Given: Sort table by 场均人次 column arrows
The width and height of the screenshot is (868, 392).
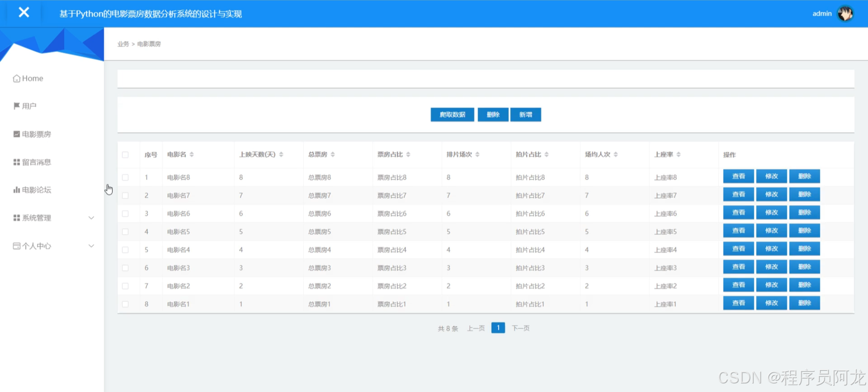Looking at the screenshot, I should coord(616,154).
